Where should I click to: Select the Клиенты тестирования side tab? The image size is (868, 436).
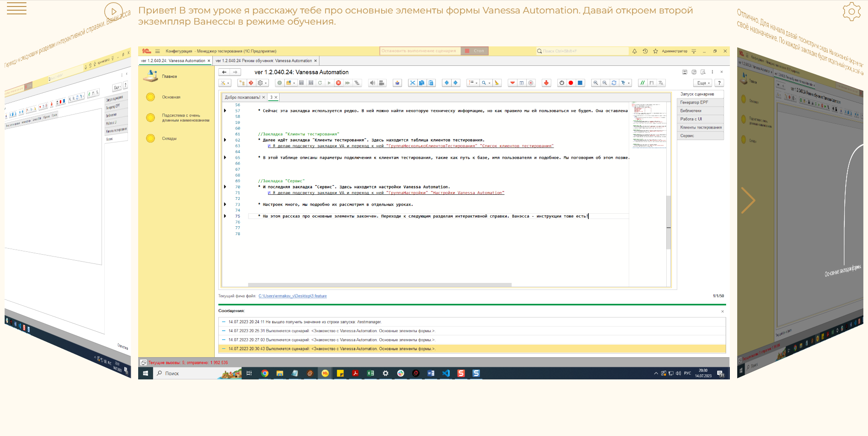click(x=701, y=128)
